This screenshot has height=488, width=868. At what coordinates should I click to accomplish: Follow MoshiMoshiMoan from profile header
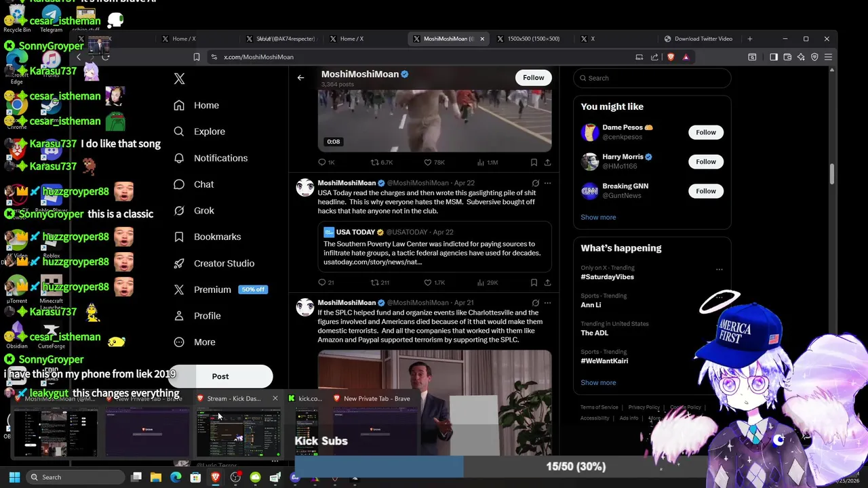534,77
